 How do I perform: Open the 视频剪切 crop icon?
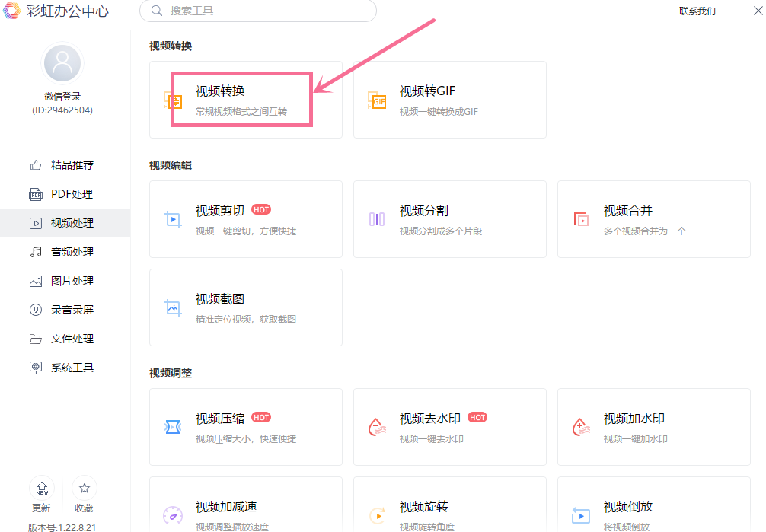click(174, 219)
